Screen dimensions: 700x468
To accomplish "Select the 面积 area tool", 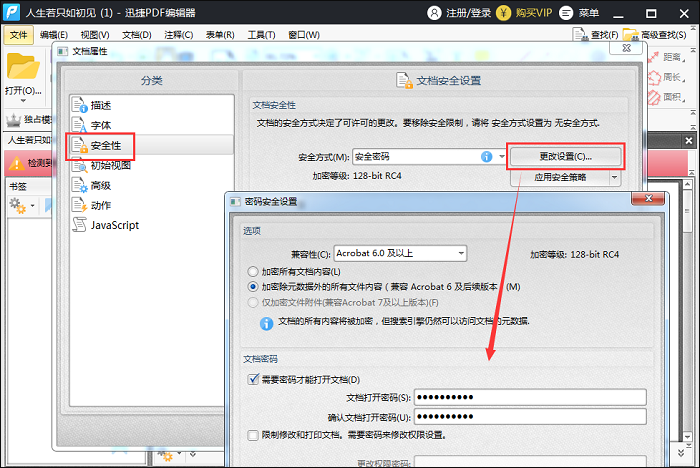I will pos(666,97).
